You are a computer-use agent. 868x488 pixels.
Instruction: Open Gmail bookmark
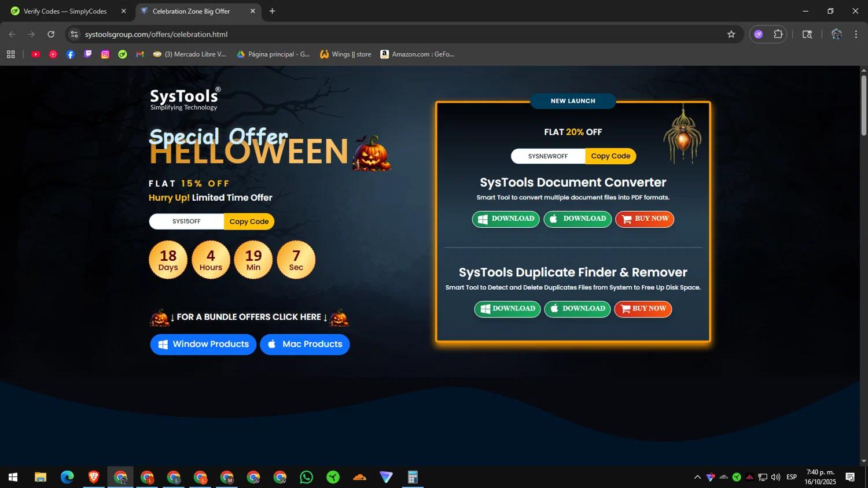pyautogui.click(x=140, y=54)
